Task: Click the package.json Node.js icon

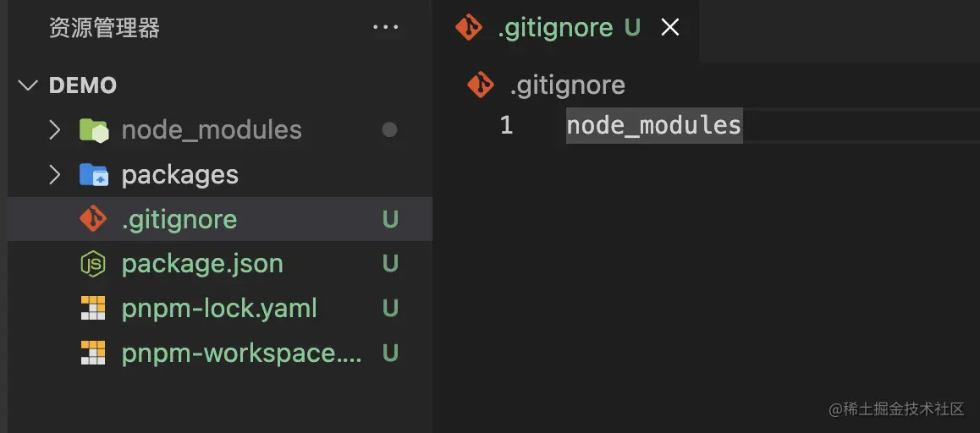Action: pyautogui.click(x=93, y=264)
